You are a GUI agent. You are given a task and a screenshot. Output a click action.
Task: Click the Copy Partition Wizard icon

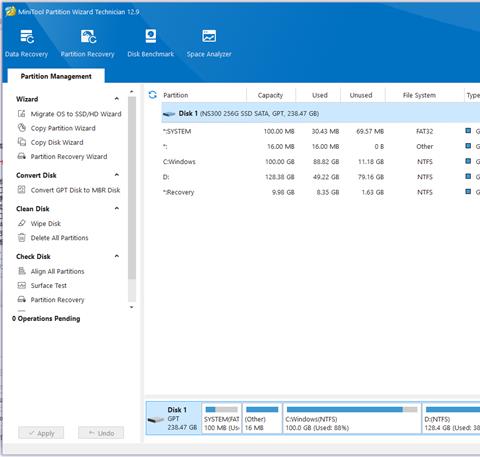pos(22,128)
